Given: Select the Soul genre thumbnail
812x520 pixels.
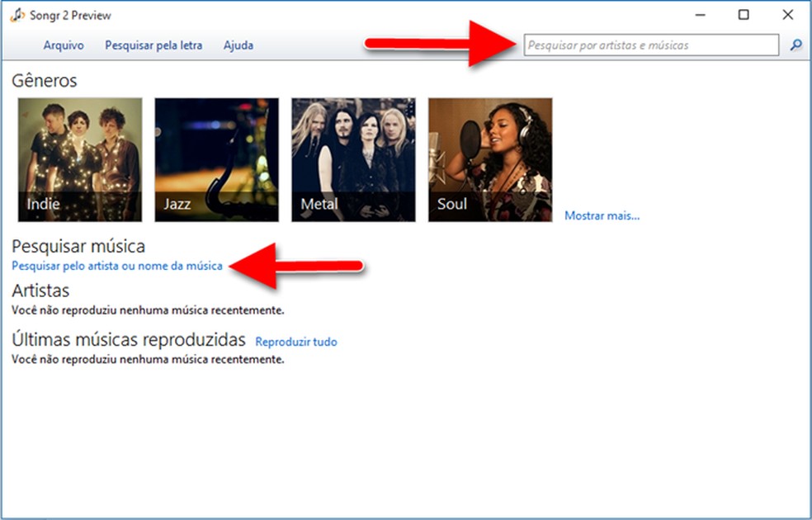Looking at the screenshot, I should click(490, 159).
